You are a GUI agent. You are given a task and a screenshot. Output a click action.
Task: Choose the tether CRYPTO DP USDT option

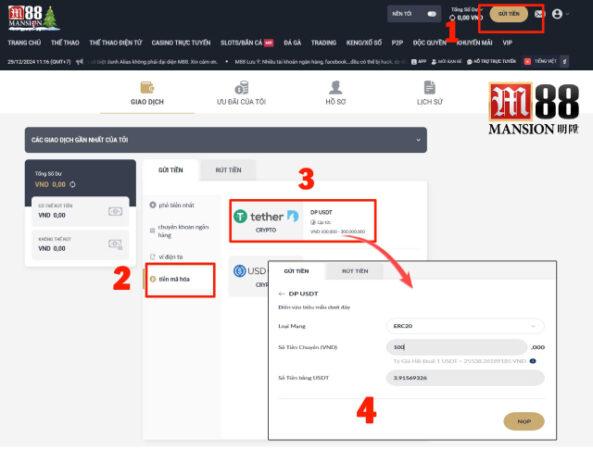[x=303, y=221]
